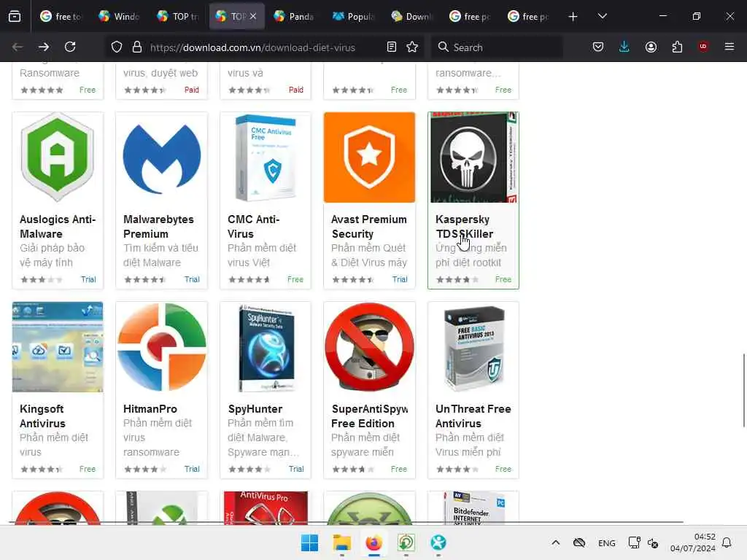
Task: Bookmark this page with star icon
Action: point(412,47)
